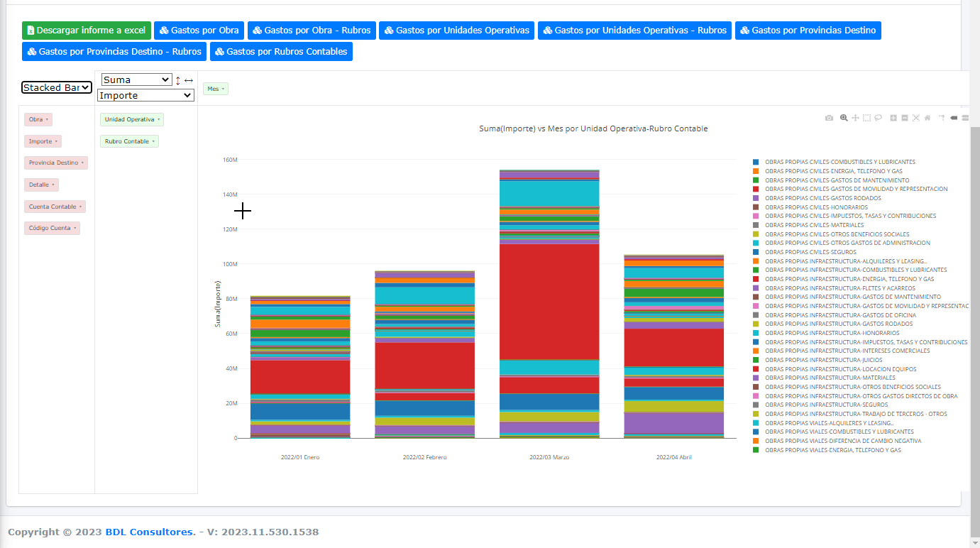Click the camera download-plot icon
This screenshot has width=980, height=548.
pos(829,118)
